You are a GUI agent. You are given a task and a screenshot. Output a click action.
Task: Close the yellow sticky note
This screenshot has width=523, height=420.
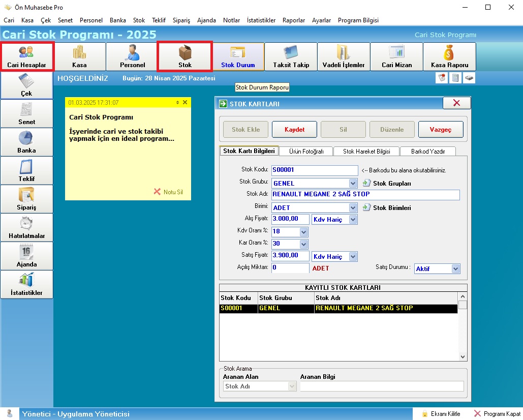coord(185,102)
